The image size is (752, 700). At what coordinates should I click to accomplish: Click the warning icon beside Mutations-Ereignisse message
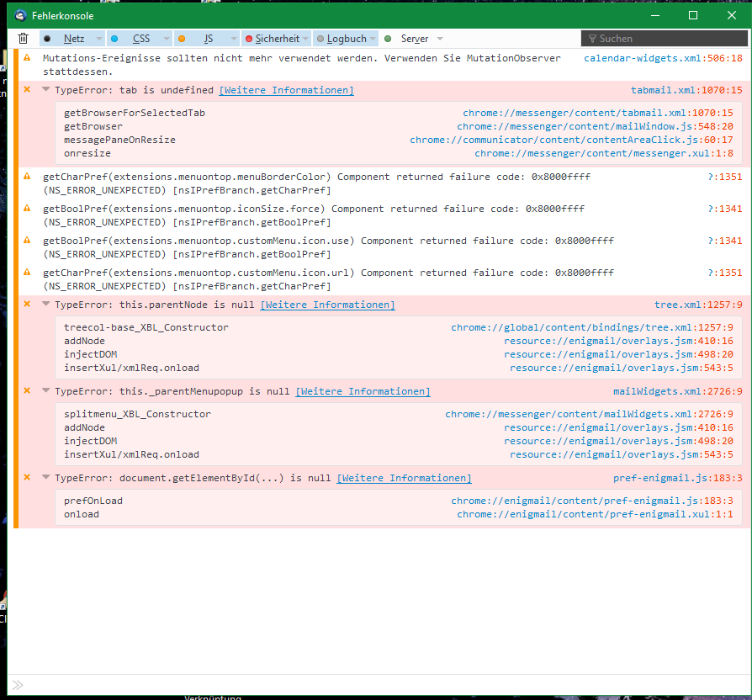(26, 58)
